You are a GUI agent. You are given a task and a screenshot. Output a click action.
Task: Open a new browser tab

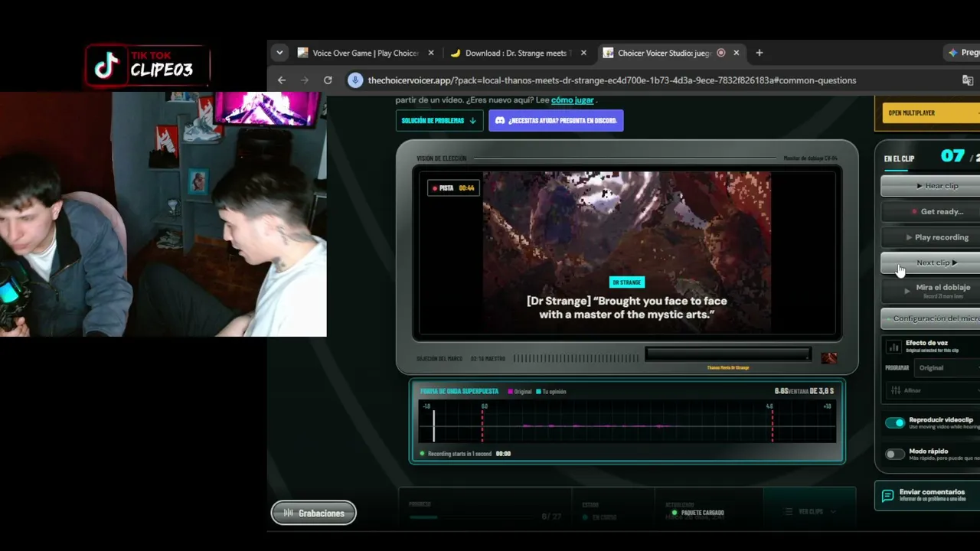tap(759, 53)
